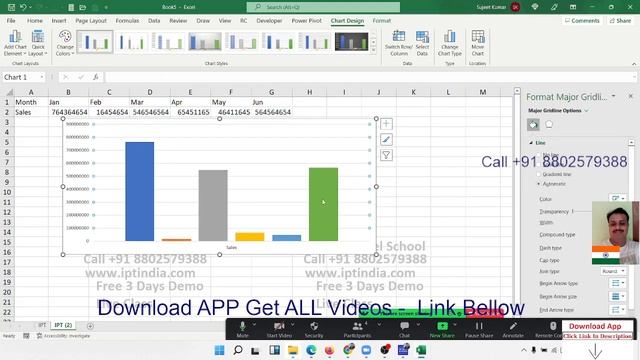The width and height of the screenshot is (640, 360).
Task: Switch to the IPT sheet tab
Action: coord(42,325)
